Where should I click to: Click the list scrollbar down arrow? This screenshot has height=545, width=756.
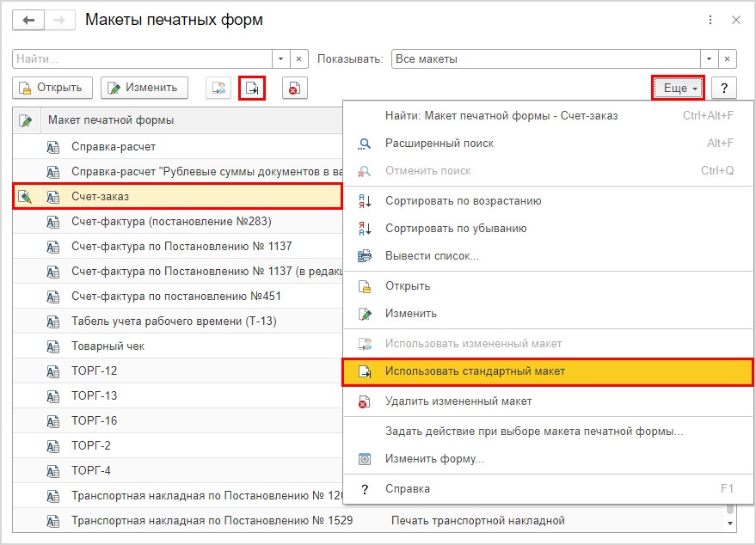(730, 524)
